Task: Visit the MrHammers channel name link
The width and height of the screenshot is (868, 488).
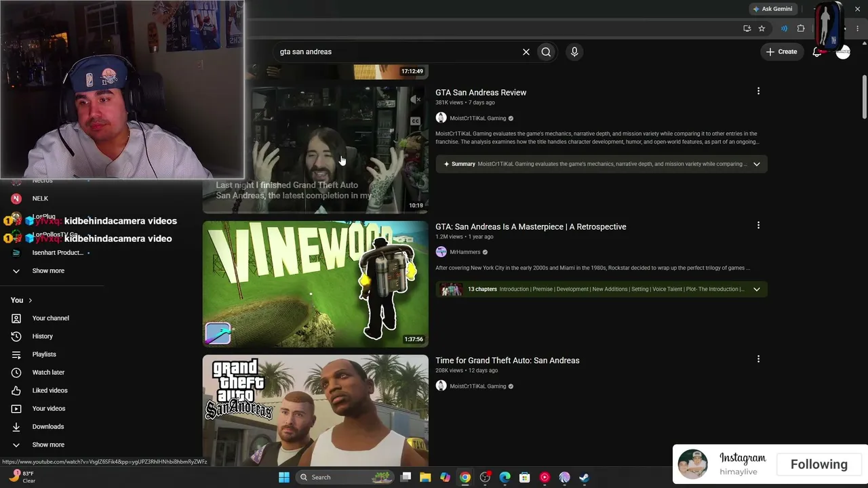Action: point(465,252)
